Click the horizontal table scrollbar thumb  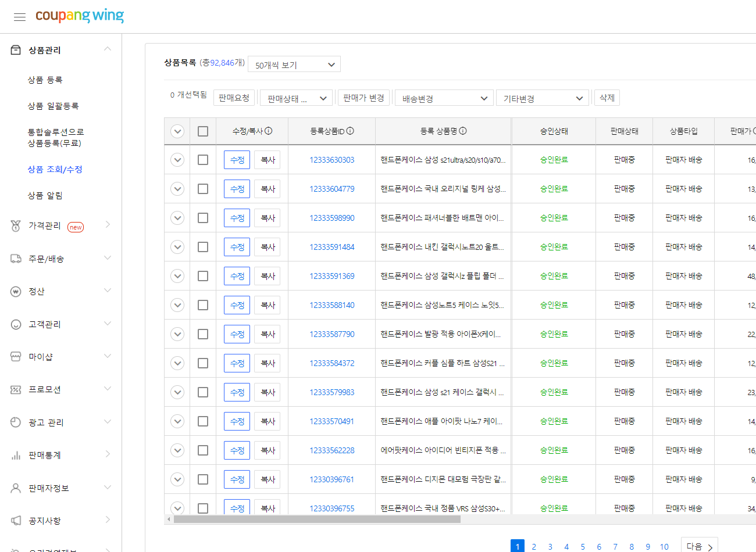pos(317,519)
